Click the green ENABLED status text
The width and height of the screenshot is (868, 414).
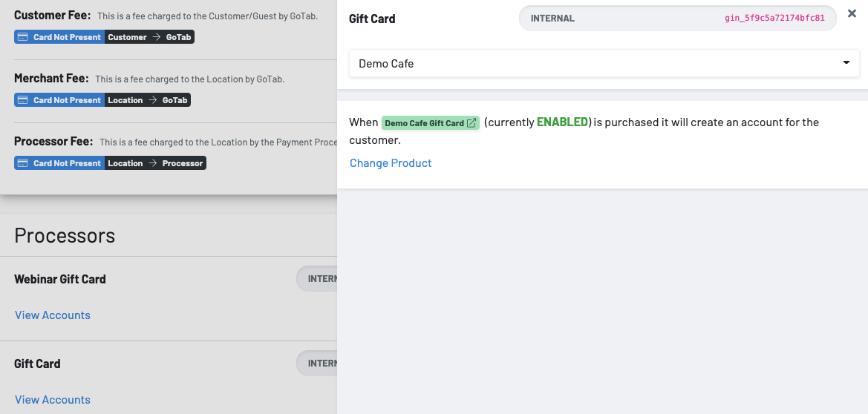562,122
